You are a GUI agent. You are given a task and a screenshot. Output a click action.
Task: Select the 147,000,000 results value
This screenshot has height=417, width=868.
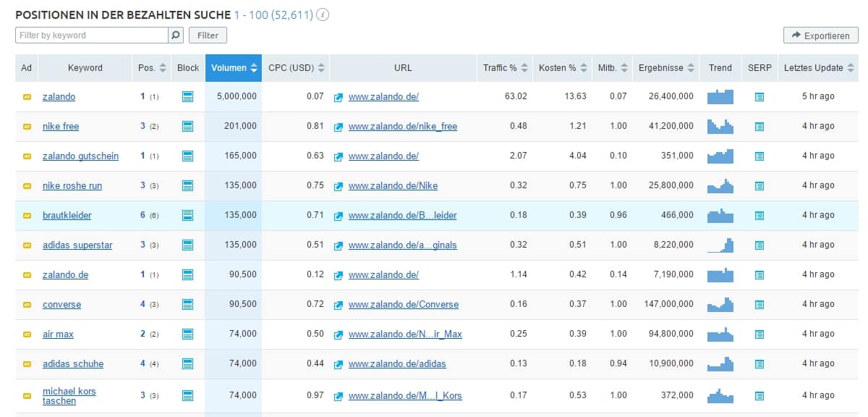pos(669,304)
